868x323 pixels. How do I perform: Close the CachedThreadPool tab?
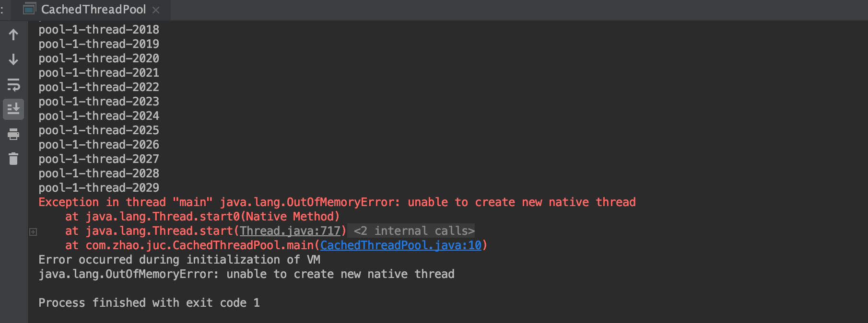click(x=156, y=10)
